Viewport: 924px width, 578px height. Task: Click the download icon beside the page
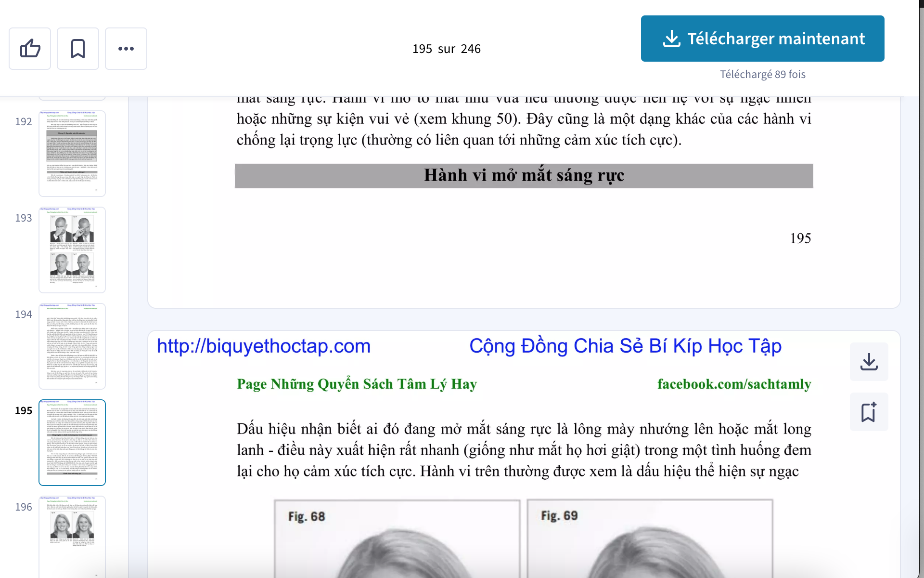coord(869,362)
